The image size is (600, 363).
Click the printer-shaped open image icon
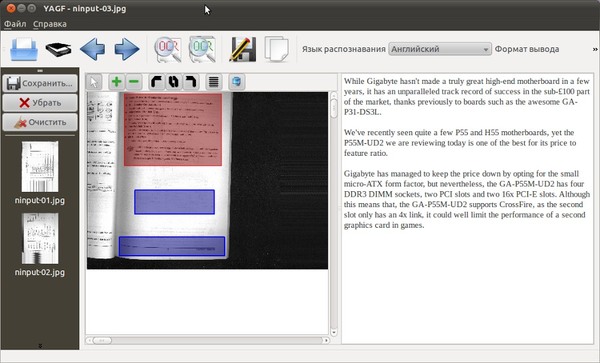[24, 49]
